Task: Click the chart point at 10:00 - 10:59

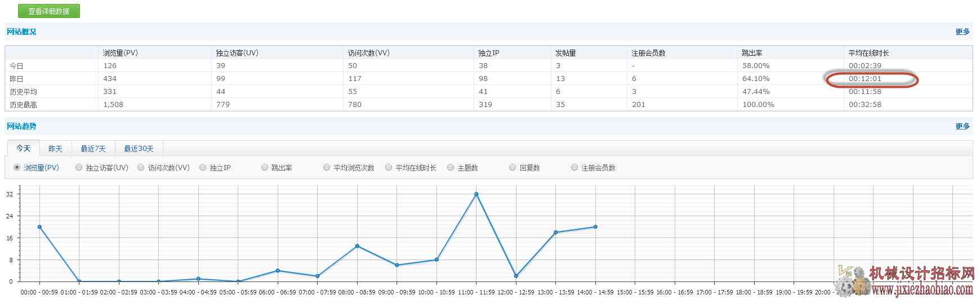Action: click(436, 260)
